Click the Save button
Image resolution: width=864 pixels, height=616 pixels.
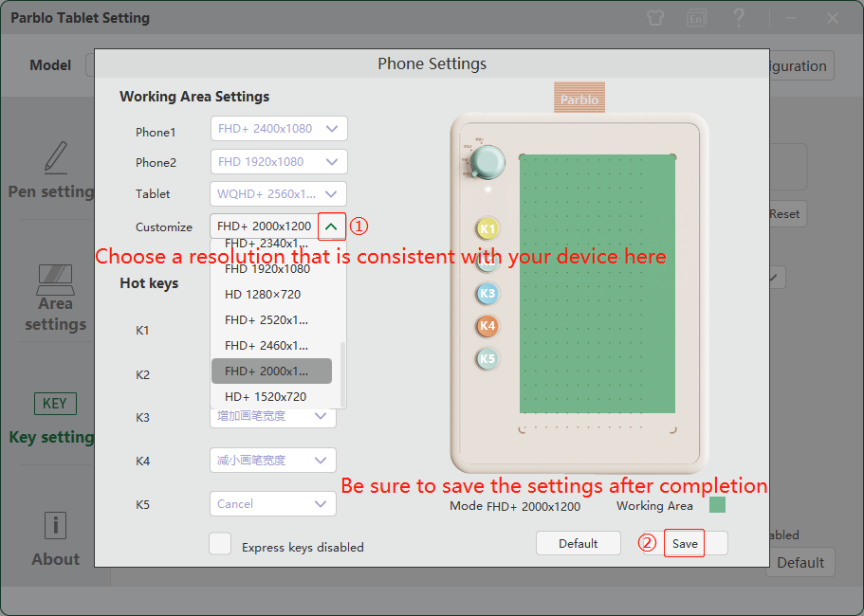(x=685, y=543)
